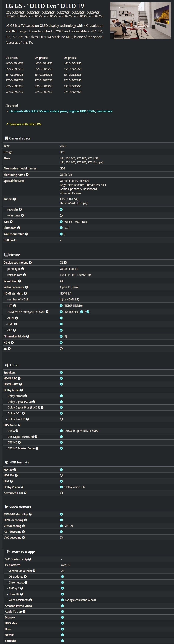The image size is (174, 644).
Task: Click the empty circle for twin tuner
Action: [61, 216]
